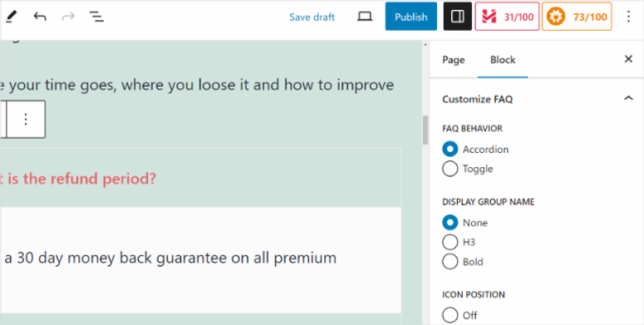Click the refund period FAQ question

pos(78,179)
